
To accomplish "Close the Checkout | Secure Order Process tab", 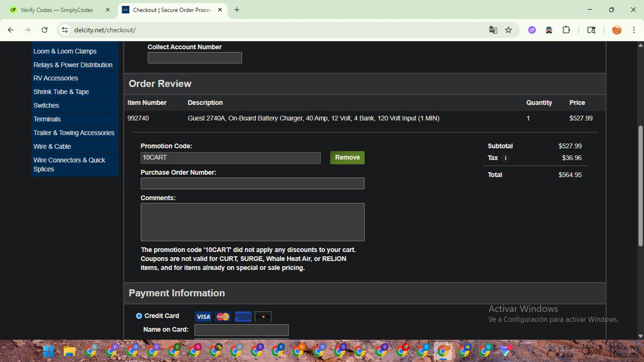I will pos(220,9).
